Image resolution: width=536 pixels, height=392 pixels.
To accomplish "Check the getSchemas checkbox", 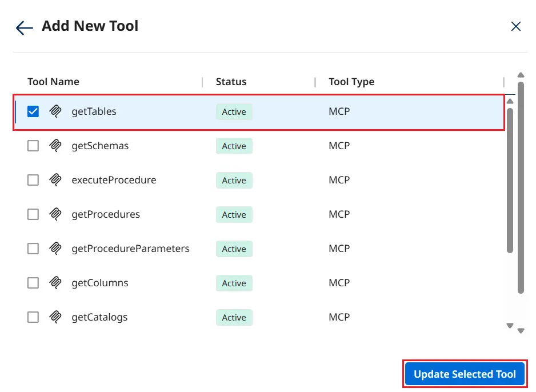I will [33, 146].
